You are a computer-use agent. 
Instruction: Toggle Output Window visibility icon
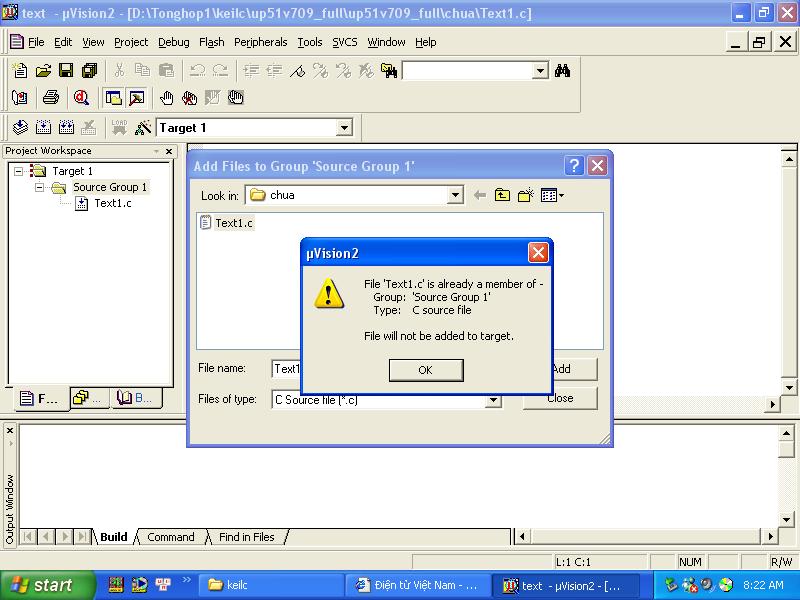pos(137,97)
